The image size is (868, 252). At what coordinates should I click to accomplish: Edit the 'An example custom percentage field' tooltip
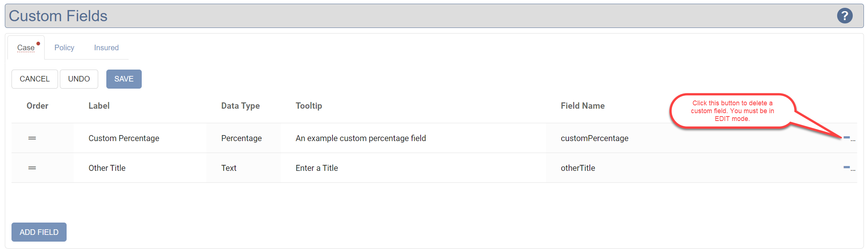point(361,138)
